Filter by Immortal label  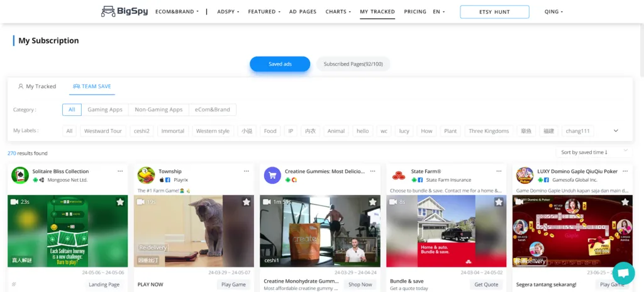(x=173, y=131)
